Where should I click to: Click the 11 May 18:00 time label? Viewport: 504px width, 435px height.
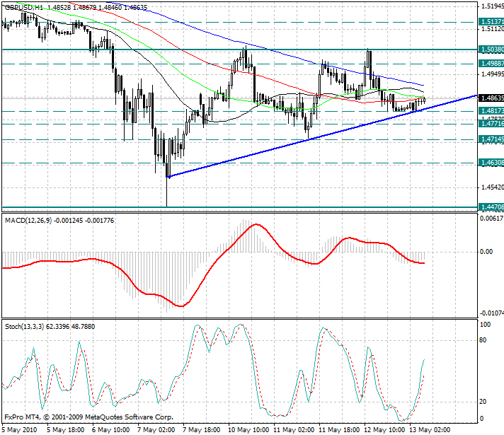[339, 430]
